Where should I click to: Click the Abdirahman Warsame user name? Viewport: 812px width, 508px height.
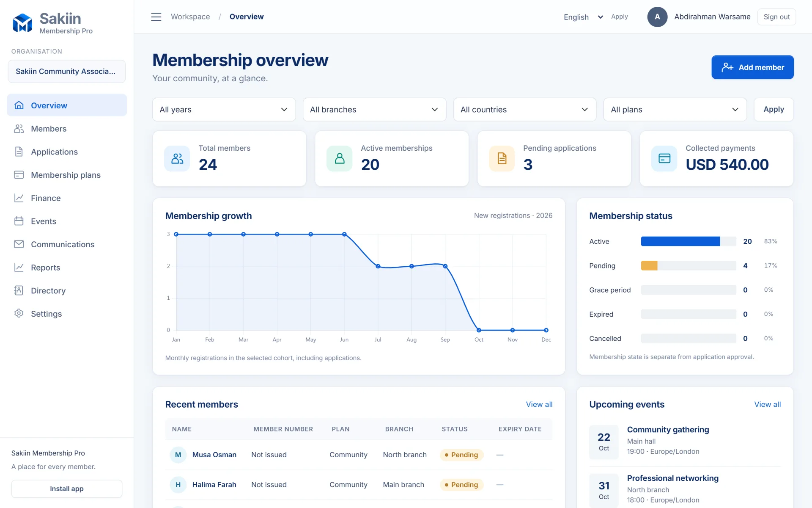coord(712,17)
